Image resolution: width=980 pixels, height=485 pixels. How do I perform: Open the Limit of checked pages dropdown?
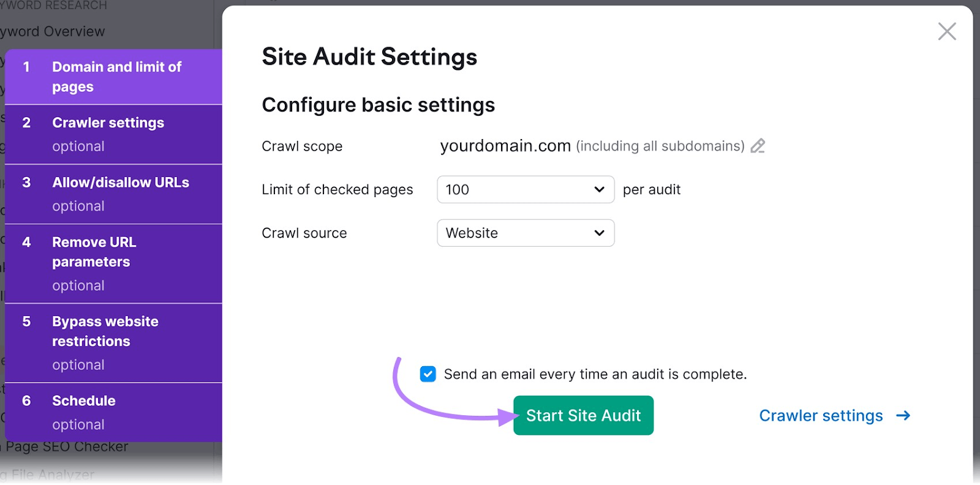[x=526, y=190]
